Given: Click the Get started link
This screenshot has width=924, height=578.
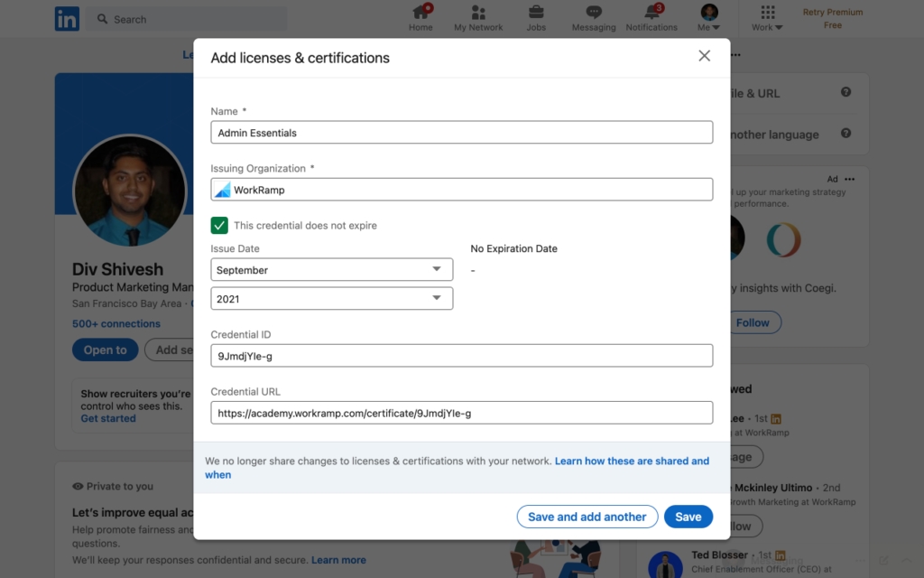Looking at the screenshot, I should click(108, 418).
